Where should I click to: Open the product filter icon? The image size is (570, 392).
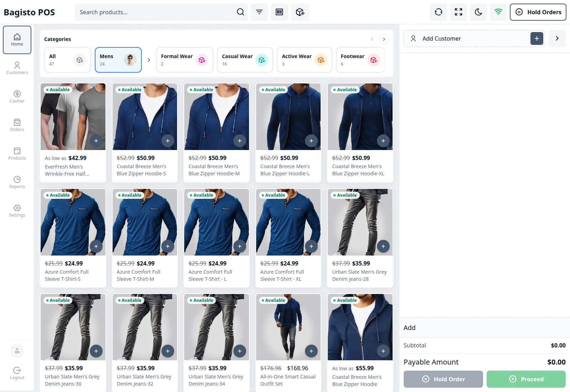coord(259,12)
